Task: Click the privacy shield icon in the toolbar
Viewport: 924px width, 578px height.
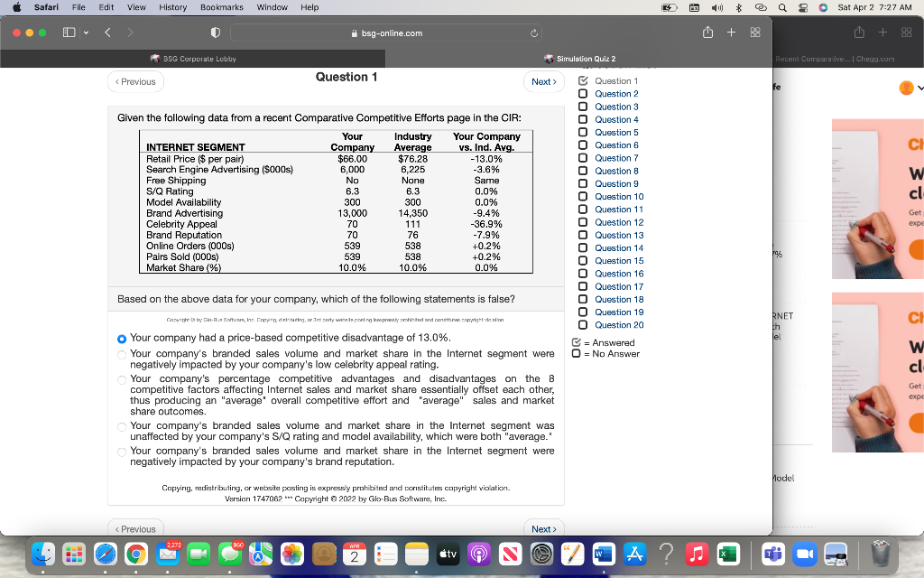Action: point(214,31)
